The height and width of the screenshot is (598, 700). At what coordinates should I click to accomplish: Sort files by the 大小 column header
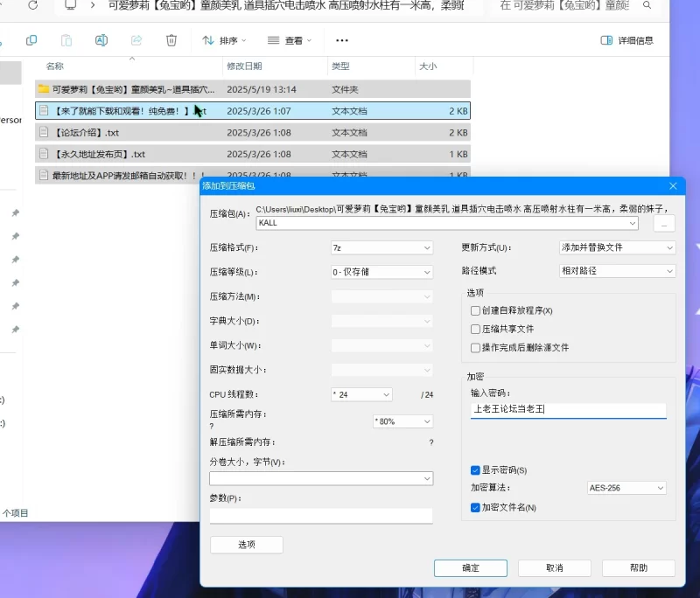[428, 66]
